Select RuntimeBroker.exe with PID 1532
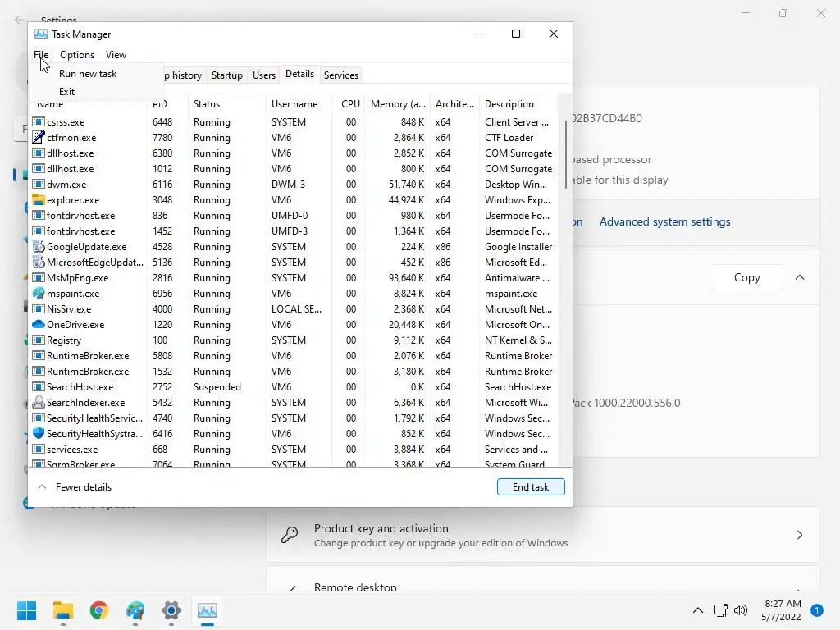The height and width of the screenshot is (630, 840). (294, 372)
